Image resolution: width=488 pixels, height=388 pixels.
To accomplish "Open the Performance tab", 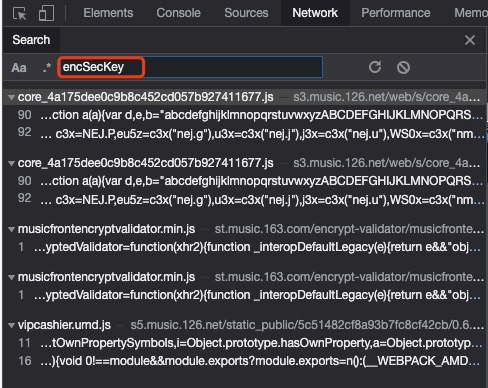I will point(396,13).
